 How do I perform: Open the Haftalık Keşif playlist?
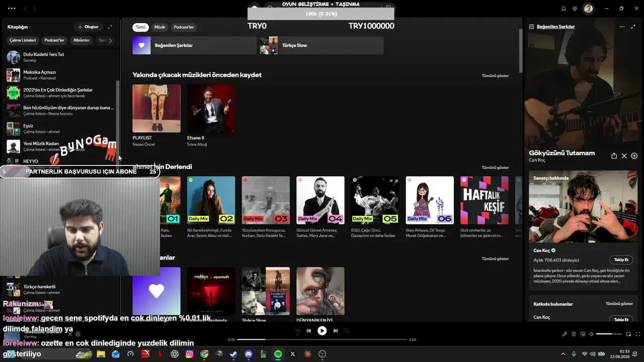pyautogui.click(x=485, y=200)
